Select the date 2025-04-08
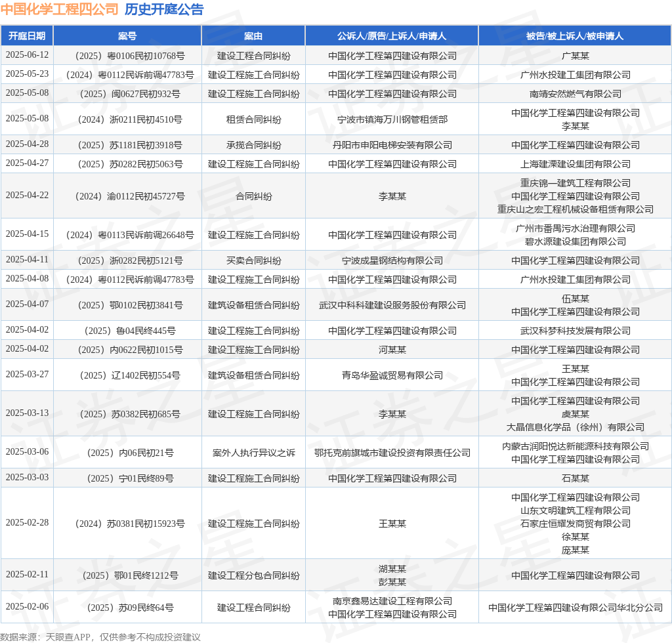Screen dimensions: 672x643 coord(27,278)
